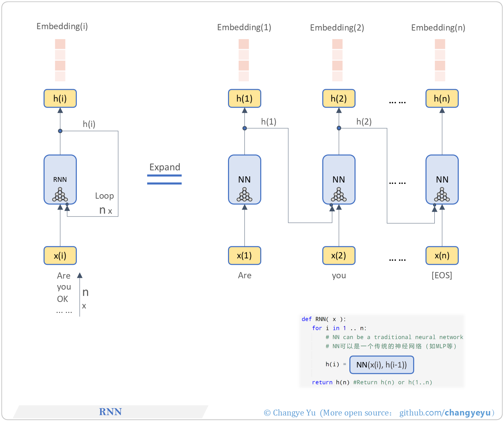Click the NN block above x(1)
The image size is (504, 421).
[244, 179]
